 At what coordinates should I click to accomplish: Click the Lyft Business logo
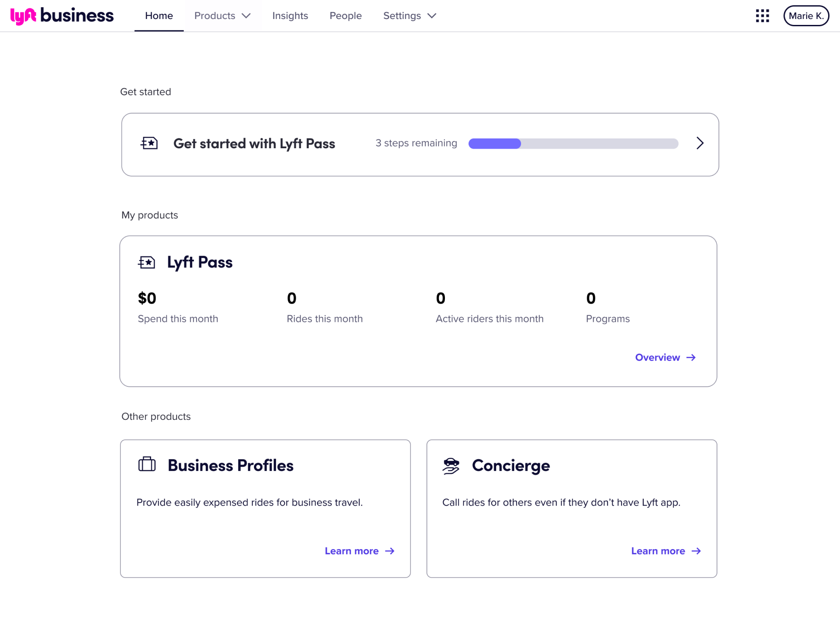(62, 16)
